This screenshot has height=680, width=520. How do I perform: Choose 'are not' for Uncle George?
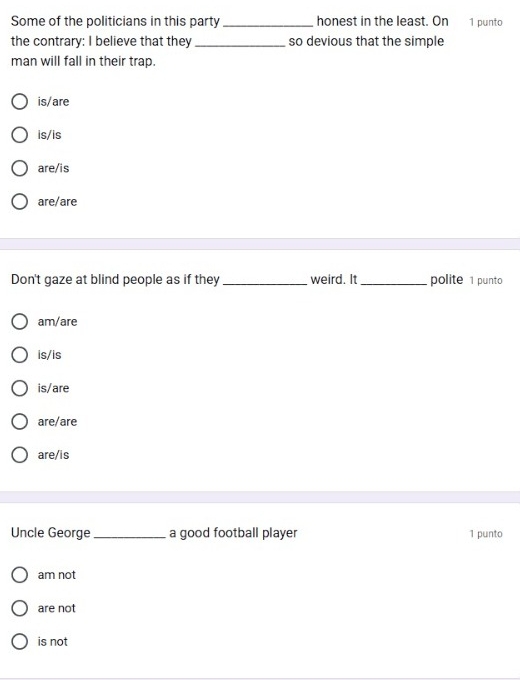tap(20, 608)
